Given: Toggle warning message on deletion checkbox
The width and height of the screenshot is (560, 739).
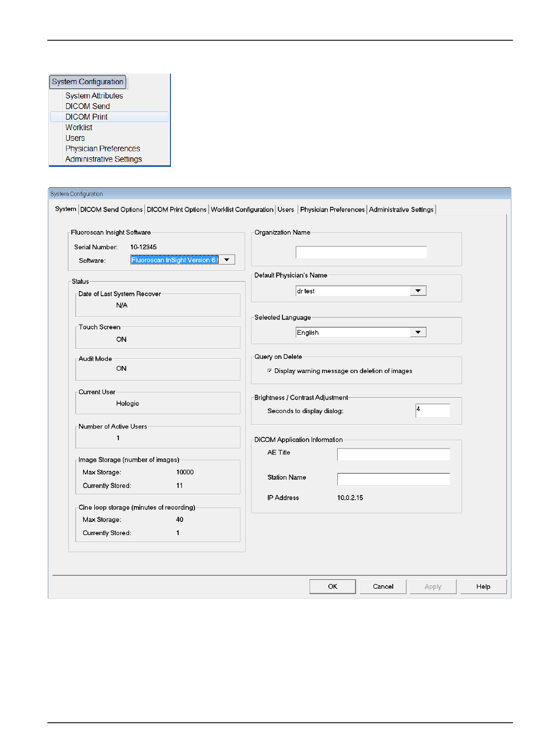Looking at the screenshot, I should 270,371.
